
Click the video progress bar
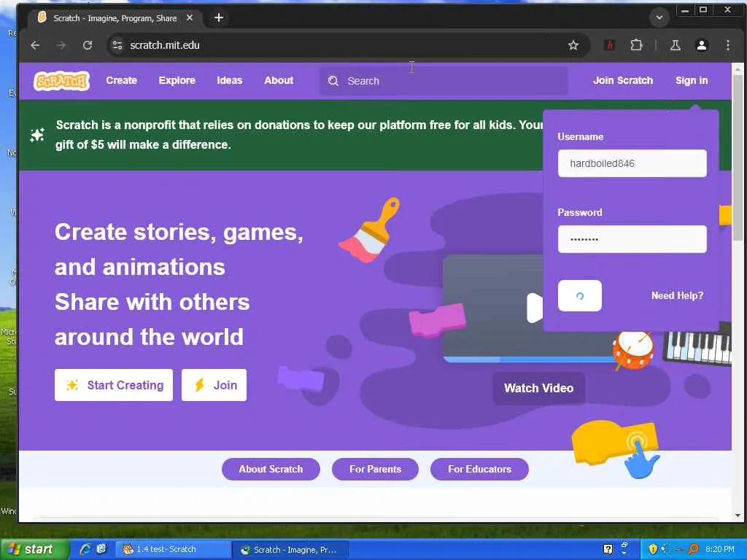(x=529, y=359)
